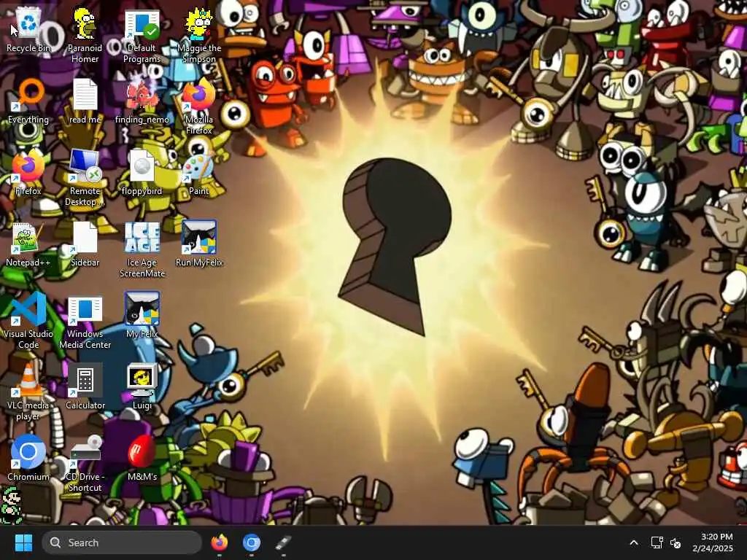
Task: Switch to Firefox on the taskbar
Action: [219, 542]
